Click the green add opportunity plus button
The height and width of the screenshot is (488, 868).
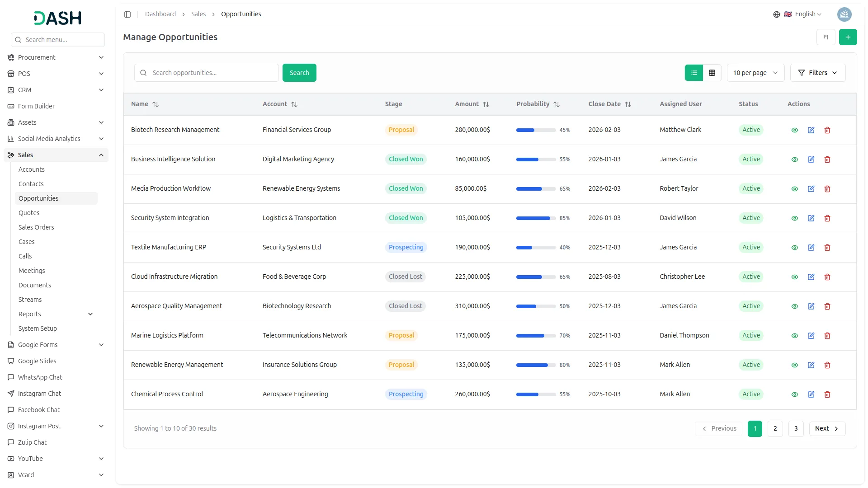(848, 37)
